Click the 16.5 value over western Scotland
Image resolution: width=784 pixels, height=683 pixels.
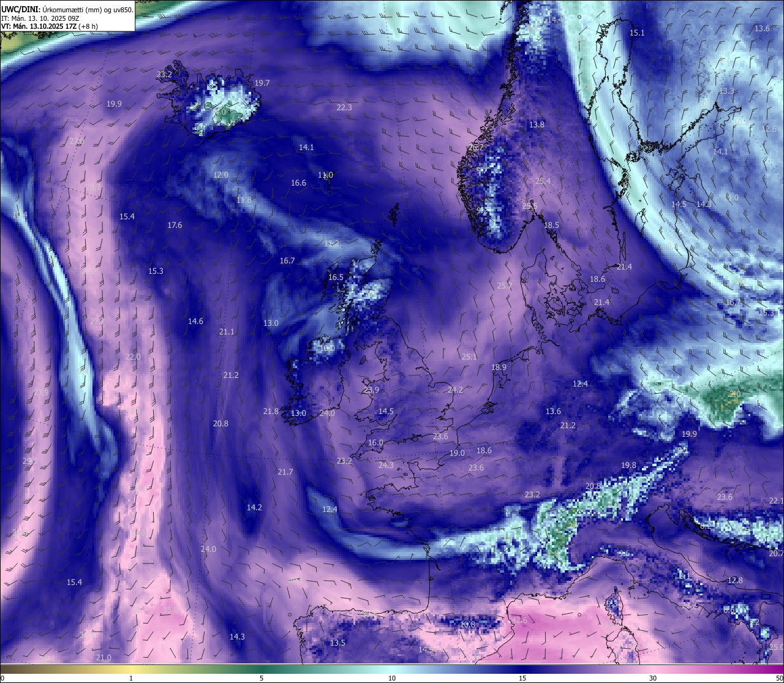pos(336,277)
